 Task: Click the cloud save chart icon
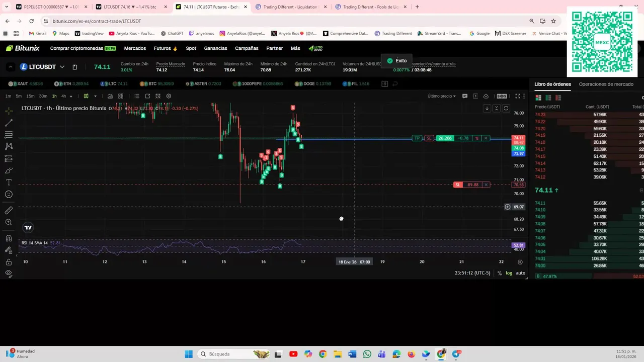pos(486,96)
